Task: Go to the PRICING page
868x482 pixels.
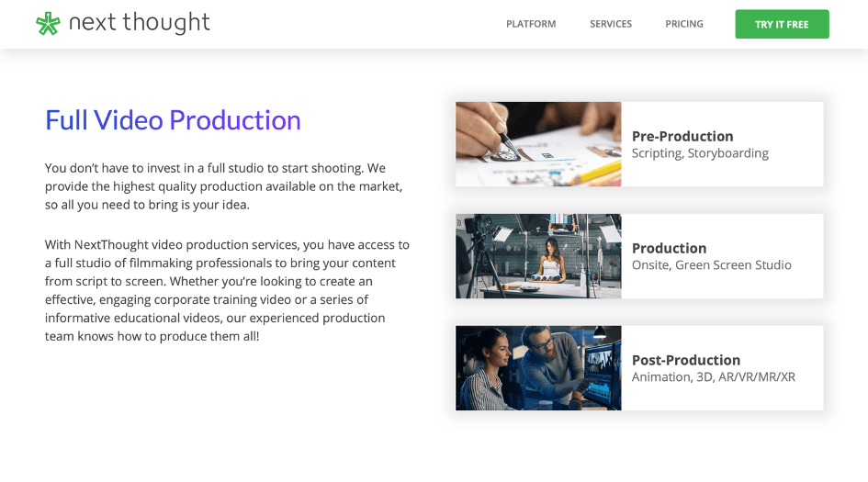Action: (684, 24)
